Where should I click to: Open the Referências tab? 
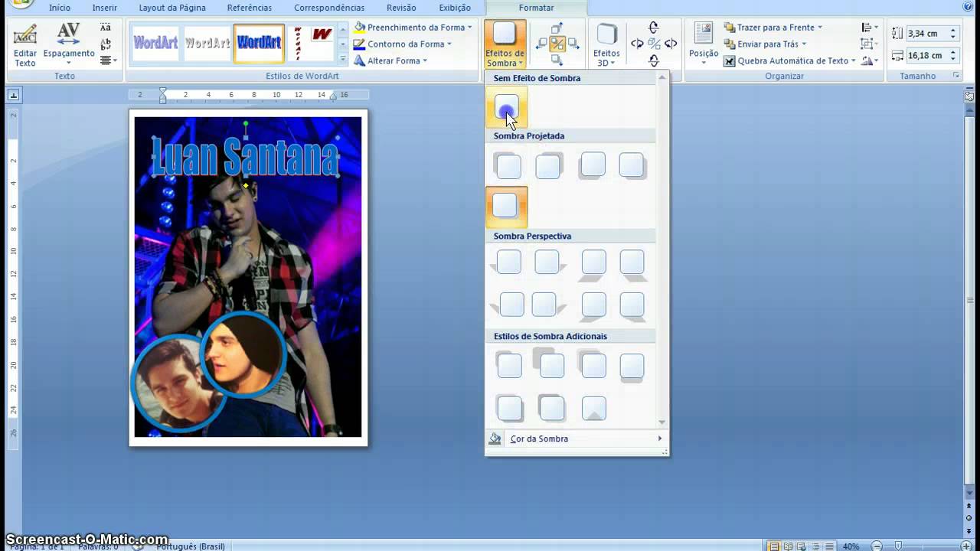249,8
